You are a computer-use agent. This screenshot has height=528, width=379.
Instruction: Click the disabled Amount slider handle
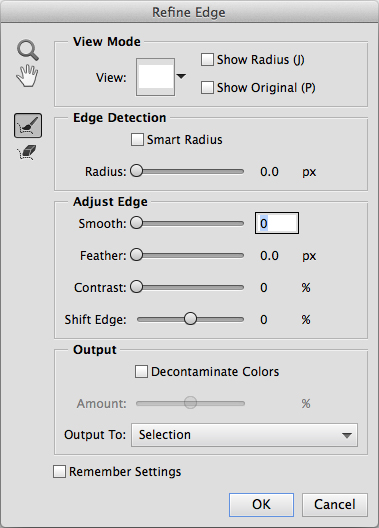190,402
